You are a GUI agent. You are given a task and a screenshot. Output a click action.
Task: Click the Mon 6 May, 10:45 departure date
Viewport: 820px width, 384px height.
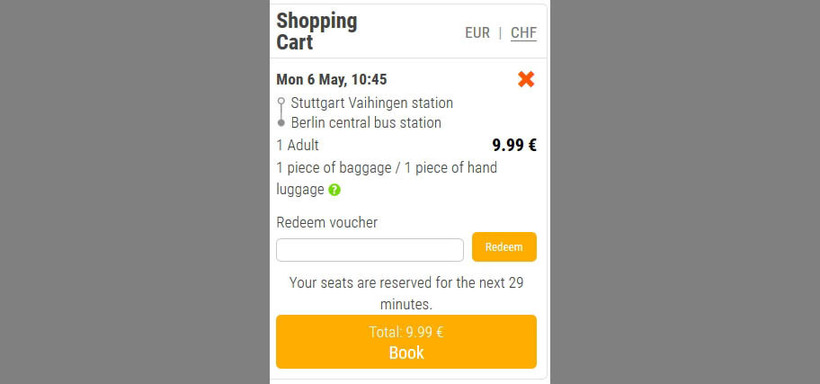click(332, 80)
